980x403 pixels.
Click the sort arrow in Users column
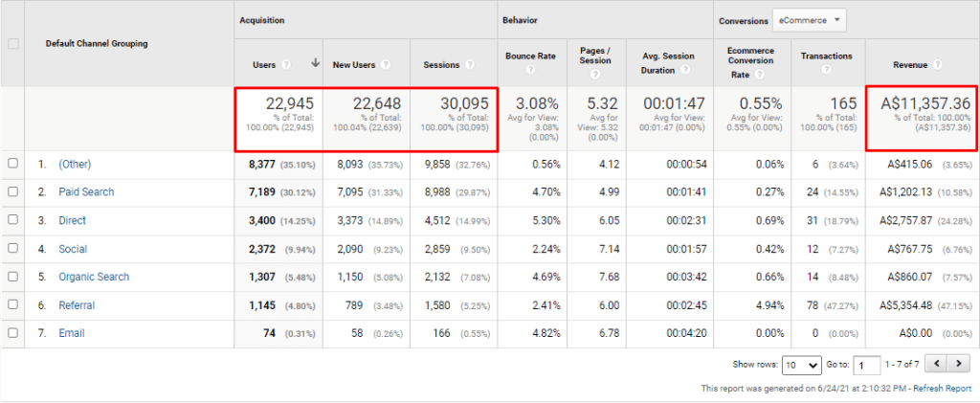pos(315,63)
